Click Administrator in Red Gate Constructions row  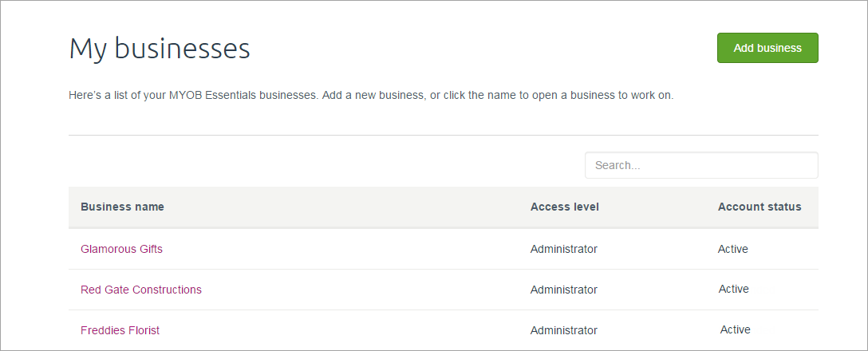pyautogui.click(x=564, y=290)
